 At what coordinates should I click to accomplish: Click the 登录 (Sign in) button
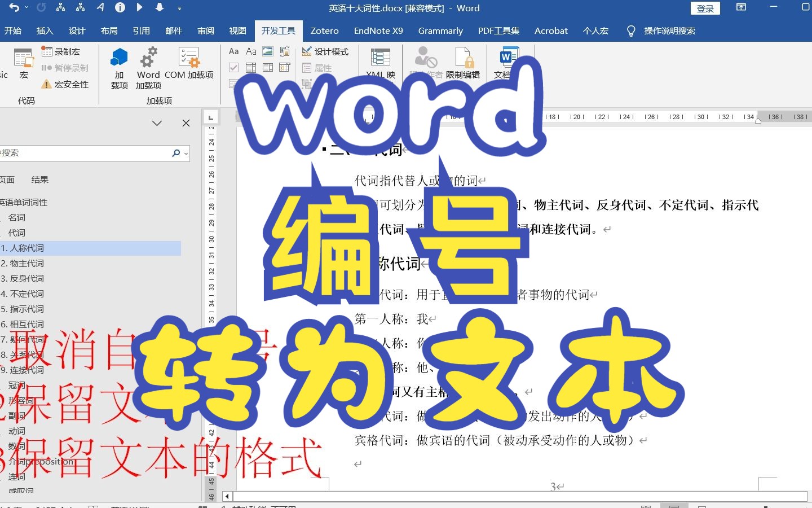point(705,8)
